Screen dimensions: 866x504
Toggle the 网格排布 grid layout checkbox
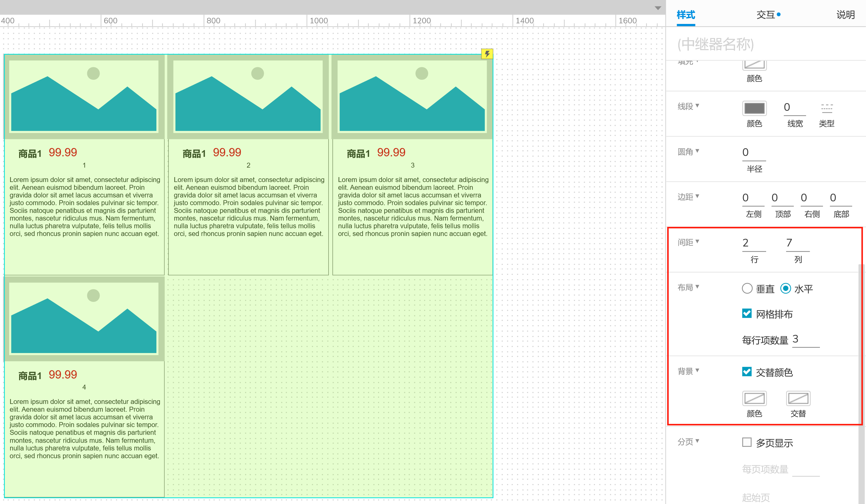coord(747,313)
